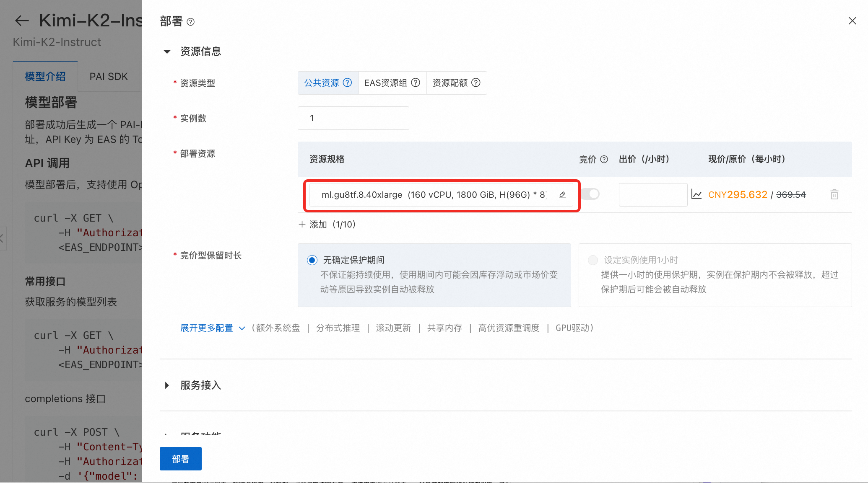The height and width of the screenshot is (483, 868).
Task: Click help icon next to 竞价 header
Action: tap(604, 159)
